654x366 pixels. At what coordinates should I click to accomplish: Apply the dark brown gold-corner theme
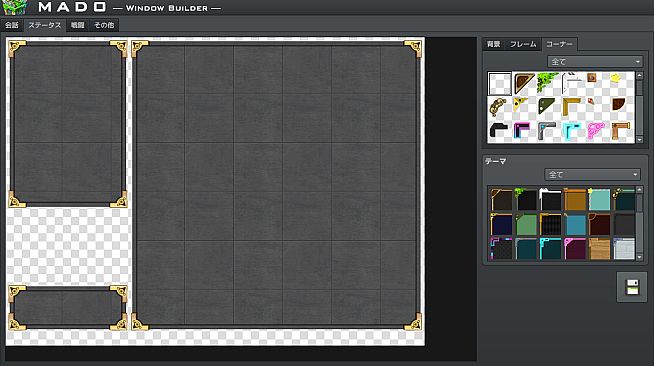[x=501, y=200]
